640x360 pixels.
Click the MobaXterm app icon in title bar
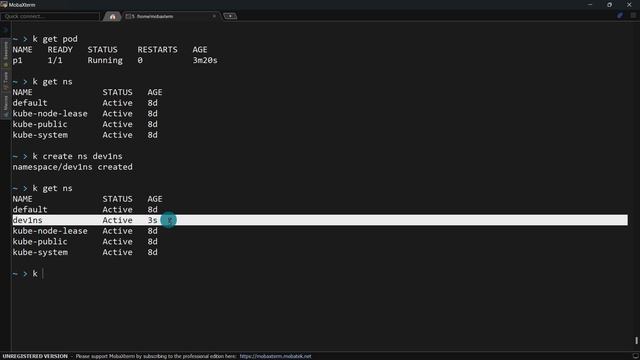pos(4,4)
